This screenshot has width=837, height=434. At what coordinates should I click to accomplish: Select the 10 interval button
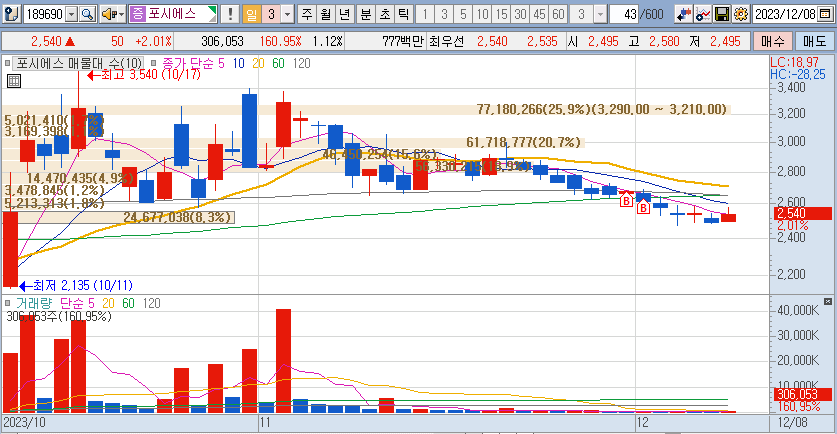[x=482, y=14]
